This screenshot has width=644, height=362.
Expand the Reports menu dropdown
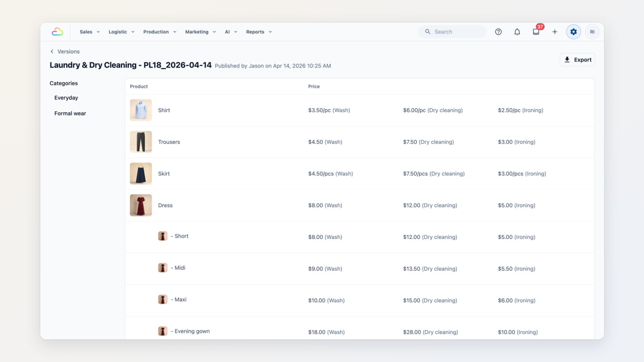click(x=259, y=32)
